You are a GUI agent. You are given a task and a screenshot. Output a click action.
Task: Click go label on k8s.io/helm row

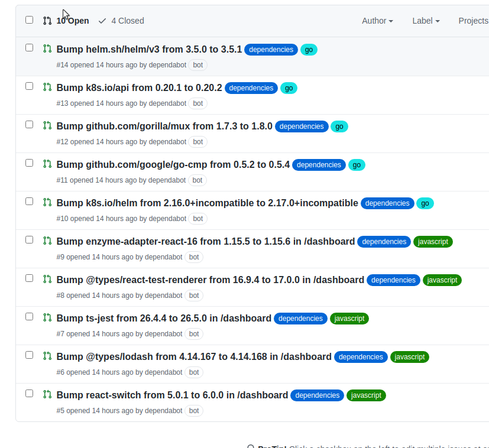coord(425,203)
